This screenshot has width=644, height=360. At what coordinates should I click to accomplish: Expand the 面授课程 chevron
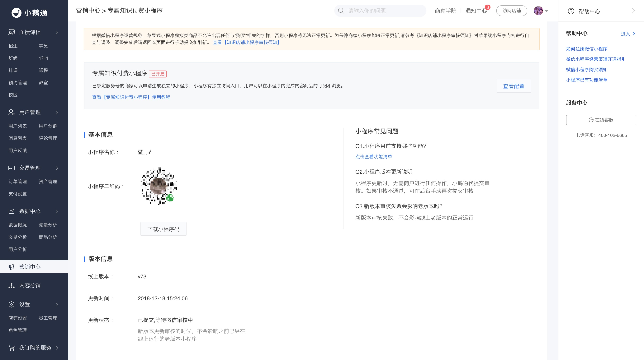pyautogui.click(x=57, y=32)
